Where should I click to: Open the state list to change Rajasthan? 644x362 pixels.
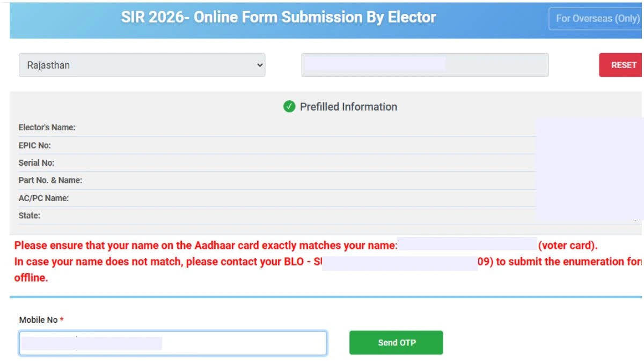pos(142,65)
